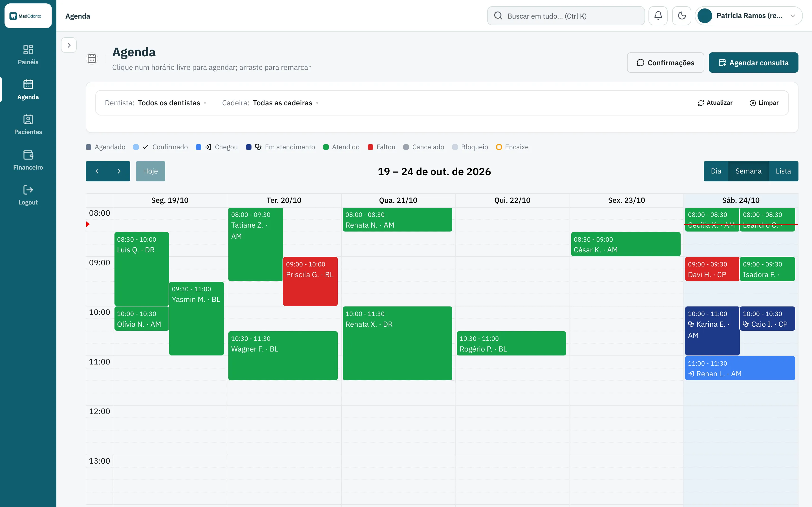Open the Cadeira filter dropdown
Screen dimensions: 812x507
(270, 103)
